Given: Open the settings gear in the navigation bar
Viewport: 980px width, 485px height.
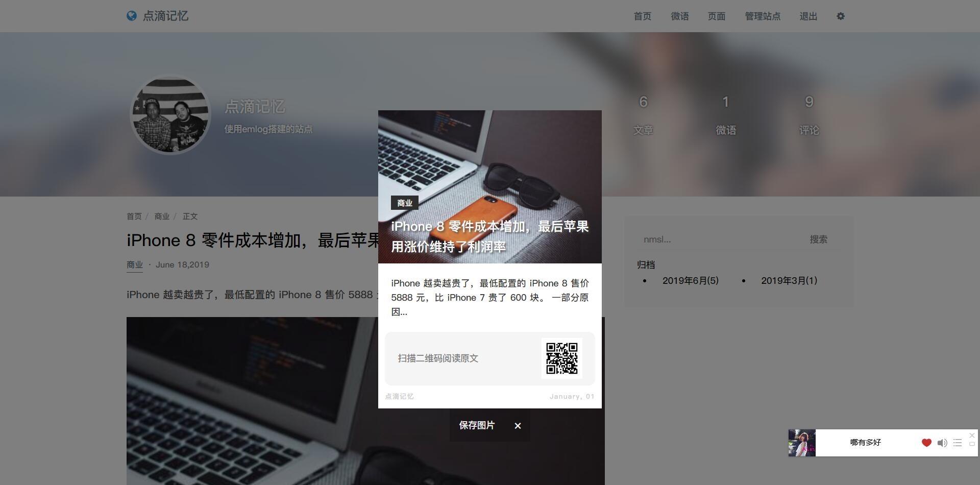Looking at the screenshot, I should pyautogui.click(x=841, y=16).
